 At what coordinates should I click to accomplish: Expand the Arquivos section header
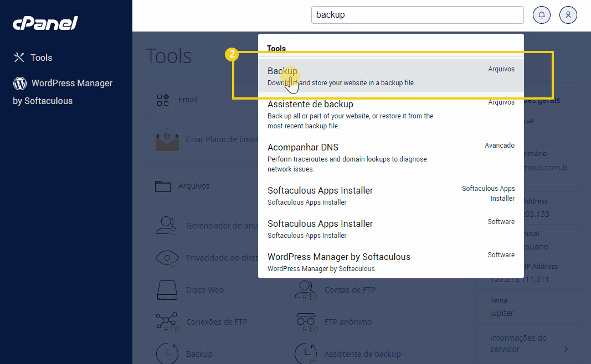pos(194,186)
